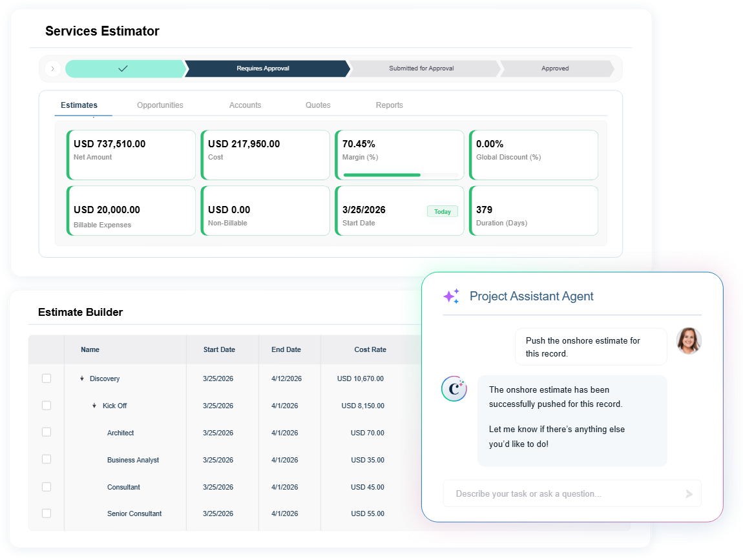Click the Kick Off row name
The image size is (743, 560).
[114, 406]
